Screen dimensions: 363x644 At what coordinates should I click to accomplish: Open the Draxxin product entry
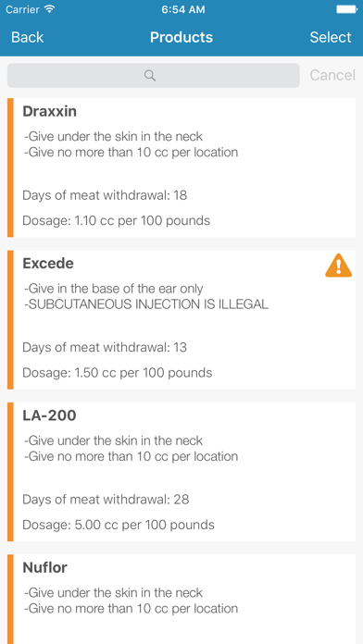pos(181,167)
